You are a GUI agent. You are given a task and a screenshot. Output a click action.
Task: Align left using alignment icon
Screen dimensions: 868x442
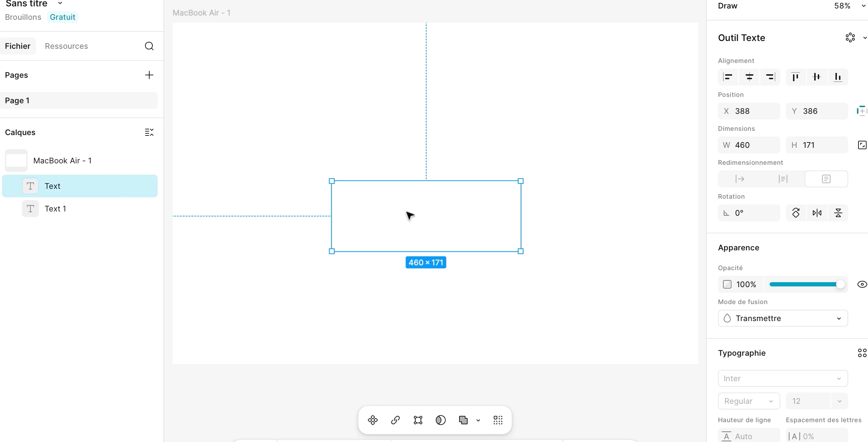[728, 77]
